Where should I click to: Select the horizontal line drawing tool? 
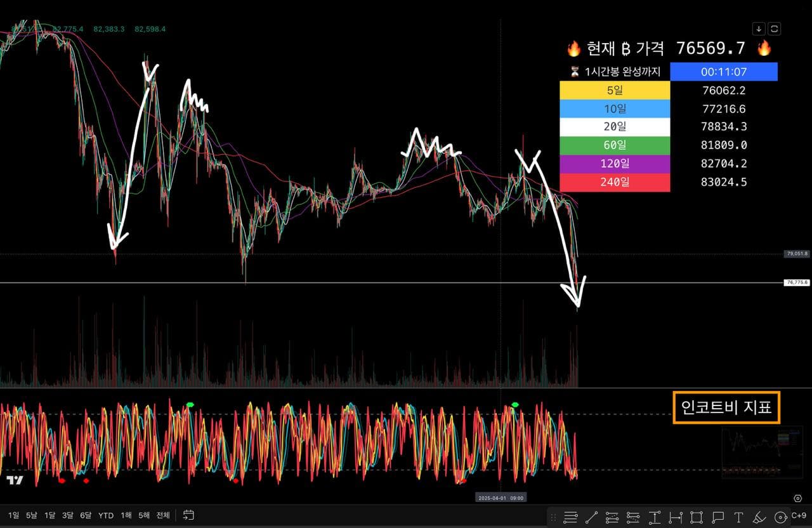click(x=570, y=517)
